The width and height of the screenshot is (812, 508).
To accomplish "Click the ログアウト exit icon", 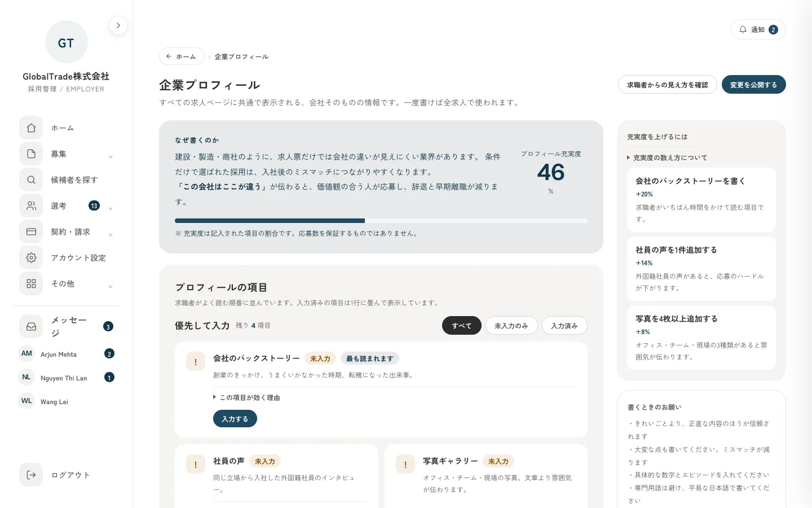I will [31, 475].
